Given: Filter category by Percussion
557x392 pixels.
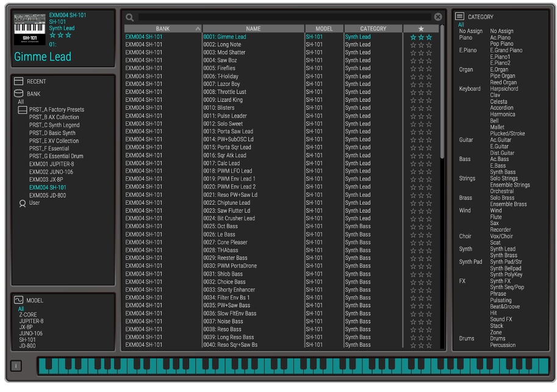Looking at the screenshot, I should 503,345.
